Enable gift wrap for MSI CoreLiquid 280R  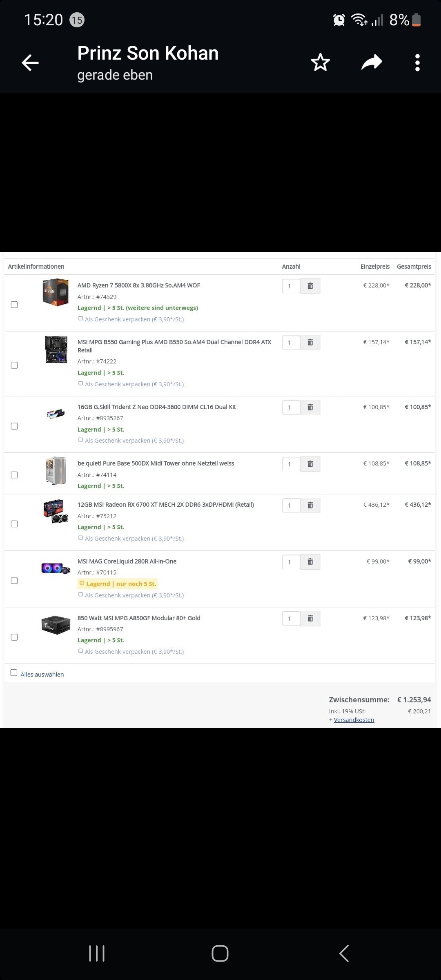click(81, 595)
